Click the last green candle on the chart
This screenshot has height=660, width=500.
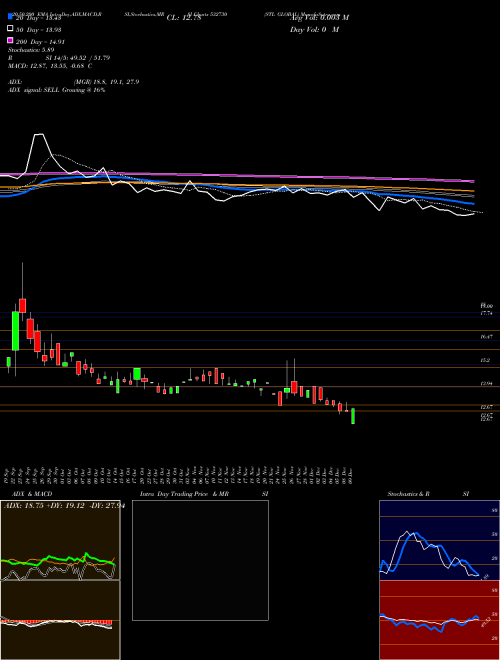[353, 416]
